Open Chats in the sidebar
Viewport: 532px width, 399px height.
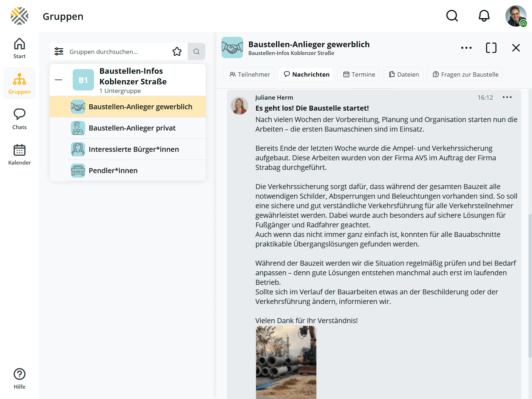(20, 119)
